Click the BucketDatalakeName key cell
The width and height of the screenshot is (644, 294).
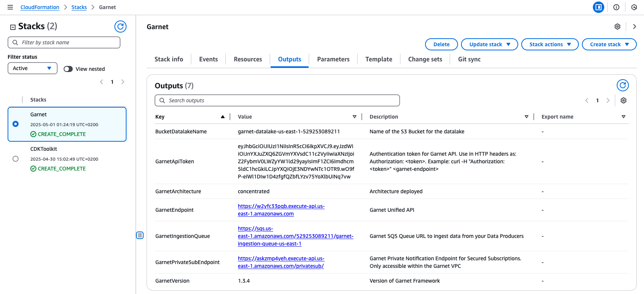pos(181,131)
